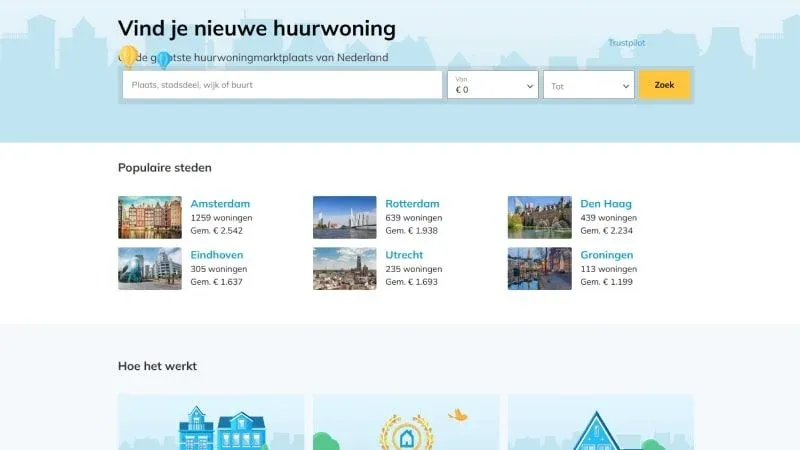The image size is (800, 450).
Task: Open the 'Van' minimum price dropdown
Action: click(494, 85)
